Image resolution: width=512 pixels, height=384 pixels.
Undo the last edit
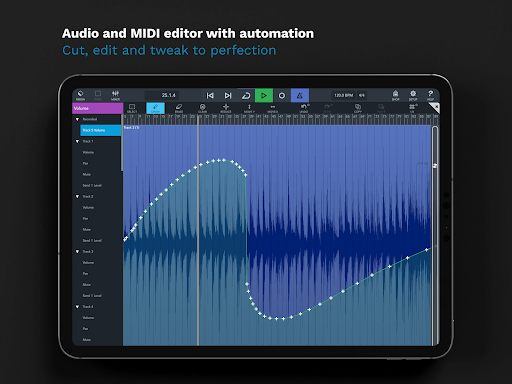304,108
